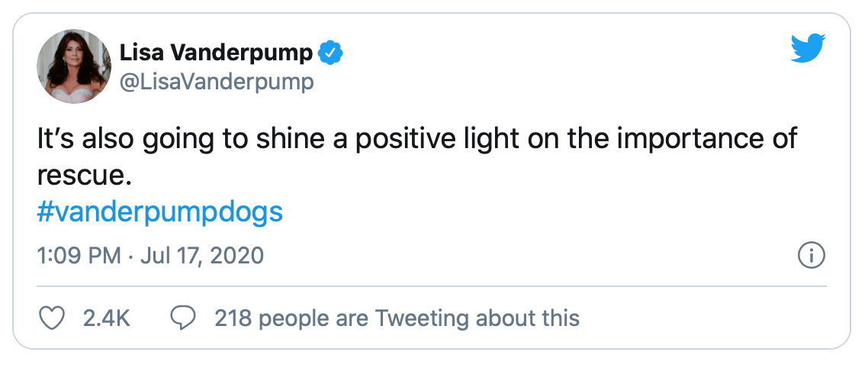Open "218 people are Tweeting about this"
Screen dimensions: 868x368
(x=397, y=318)
